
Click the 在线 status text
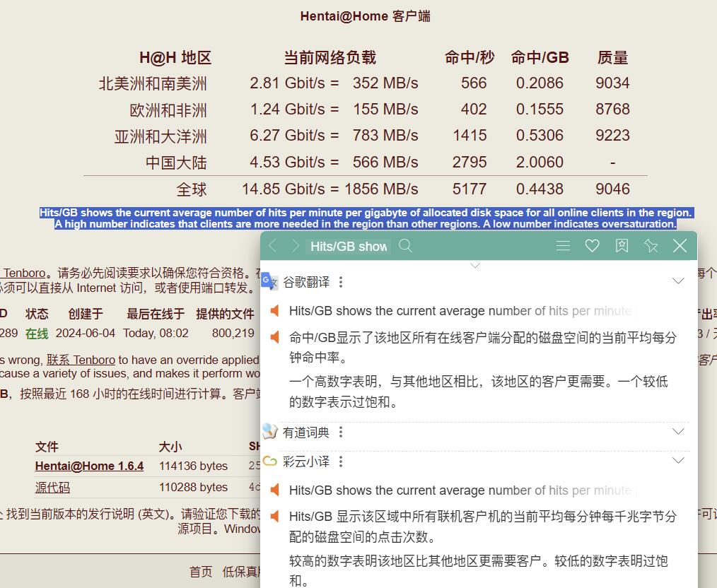click(x=37, y=334)
